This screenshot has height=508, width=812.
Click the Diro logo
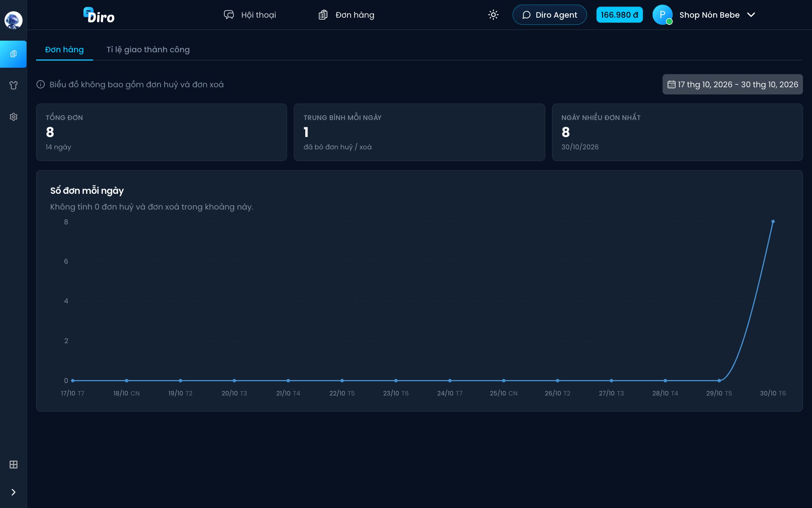pos(99,15)
